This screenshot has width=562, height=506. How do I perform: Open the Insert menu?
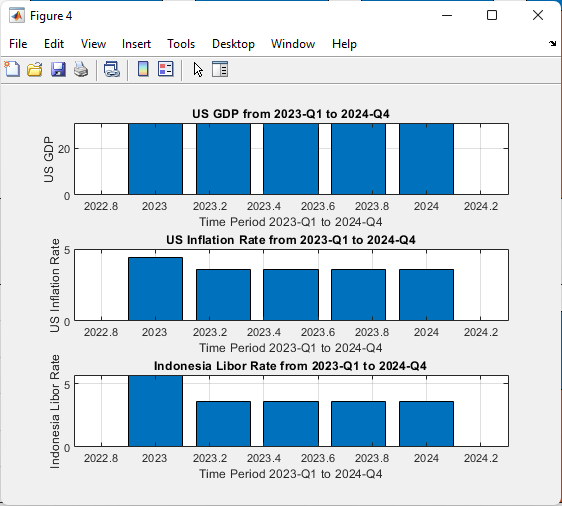(x=136, y=44)
